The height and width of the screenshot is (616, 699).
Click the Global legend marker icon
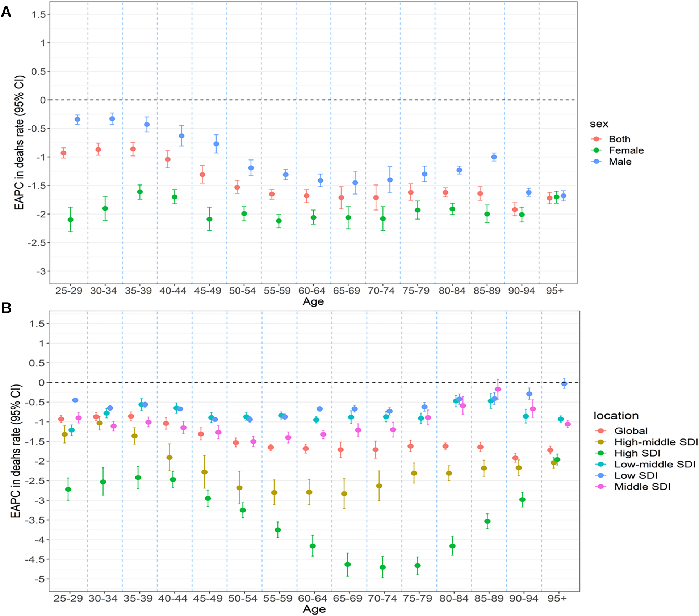pos(601,431)
